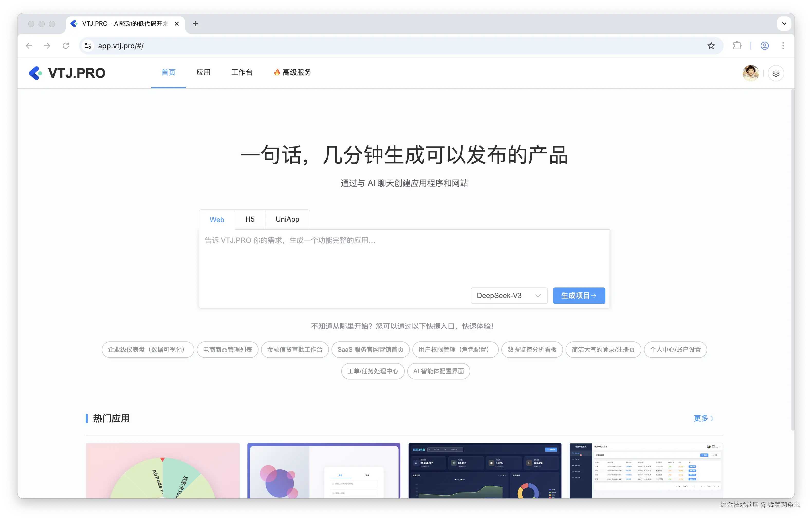Switch to the H5 tab

[250, 219]
